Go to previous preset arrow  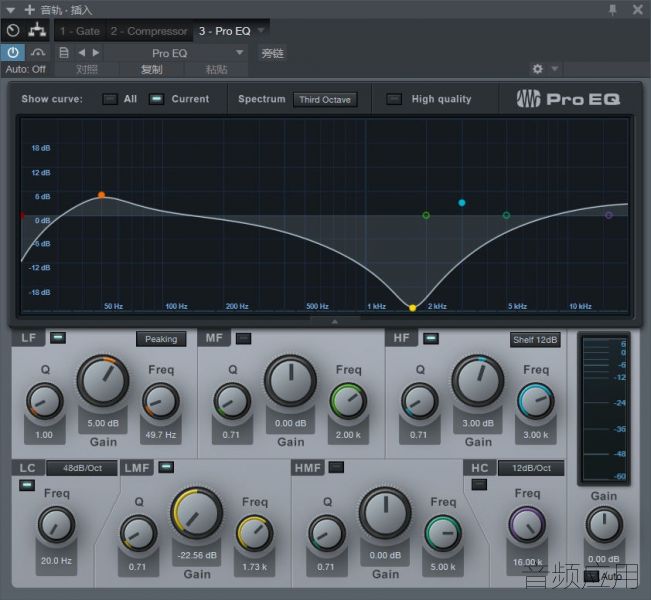coord(82,53)
